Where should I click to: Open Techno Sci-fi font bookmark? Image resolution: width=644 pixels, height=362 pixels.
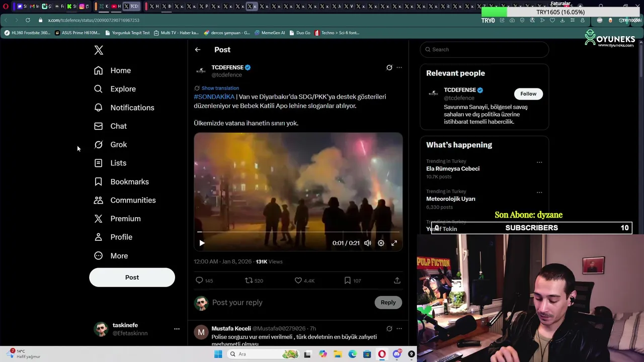pos(337,33)
